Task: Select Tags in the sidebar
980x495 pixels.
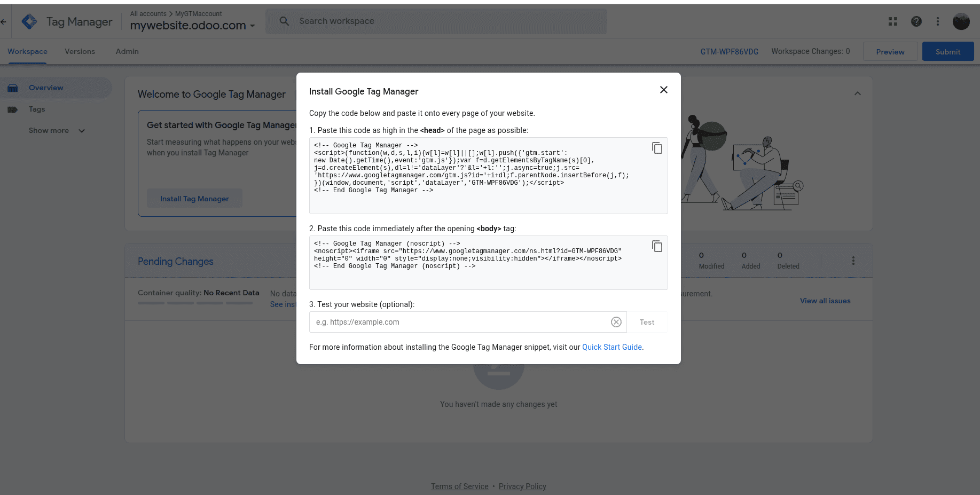Action: click(37, 109)
